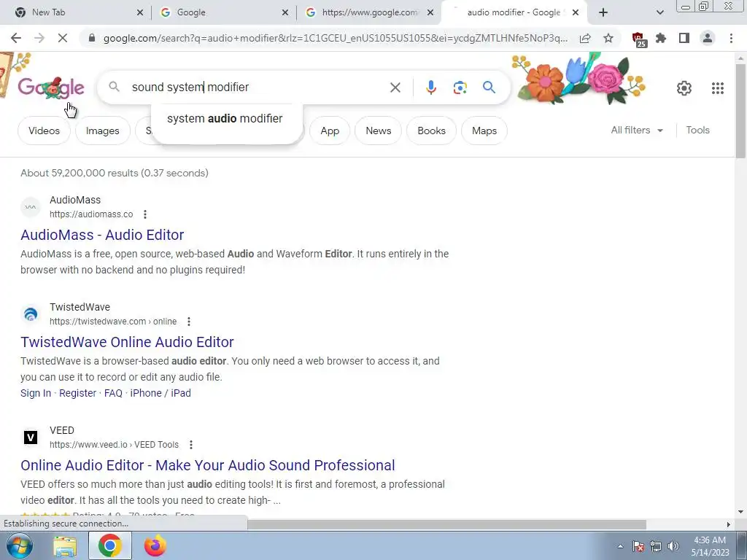Click the audiomass.co URL text
The image size is (747, 560).
click(x=91, y=214)
